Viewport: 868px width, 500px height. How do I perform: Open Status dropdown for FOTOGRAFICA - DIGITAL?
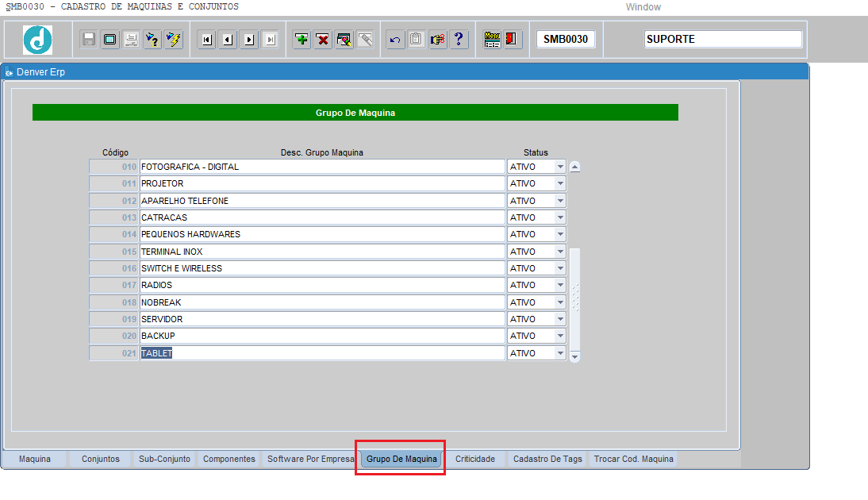pos(560,167)
